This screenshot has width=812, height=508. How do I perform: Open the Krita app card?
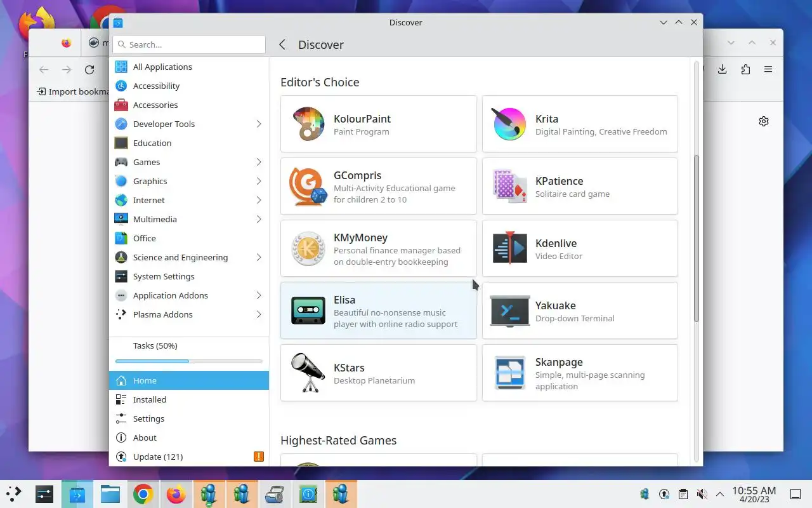point(580,124)
